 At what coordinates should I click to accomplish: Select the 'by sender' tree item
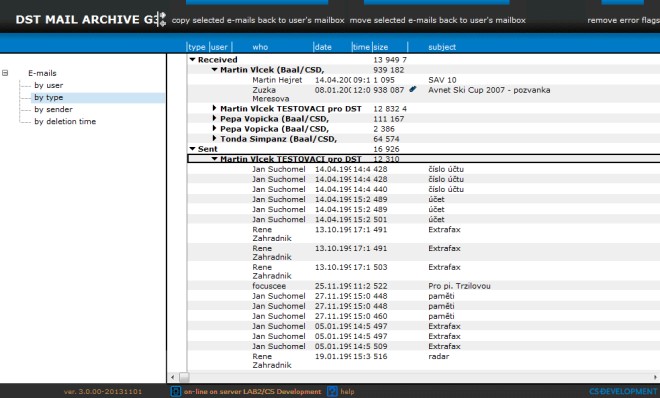coord(53,109)
